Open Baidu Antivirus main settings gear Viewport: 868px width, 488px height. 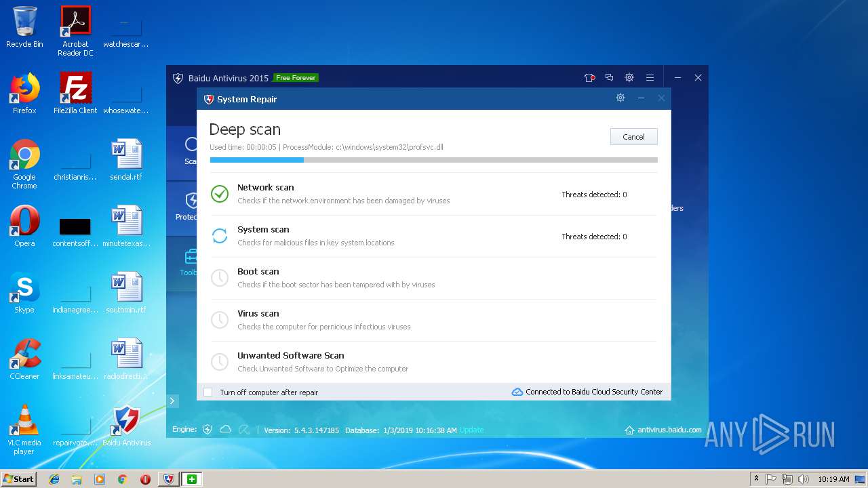[629, 78]
